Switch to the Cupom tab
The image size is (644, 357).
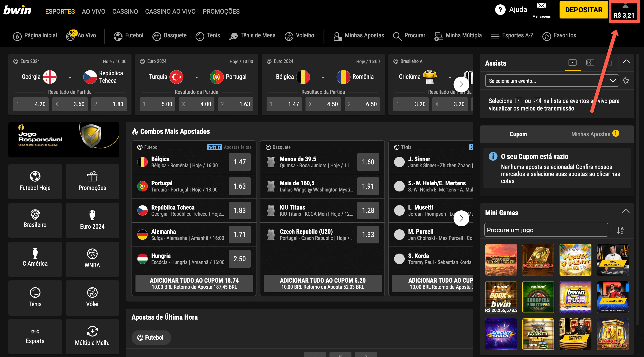(x=518, y=134)
